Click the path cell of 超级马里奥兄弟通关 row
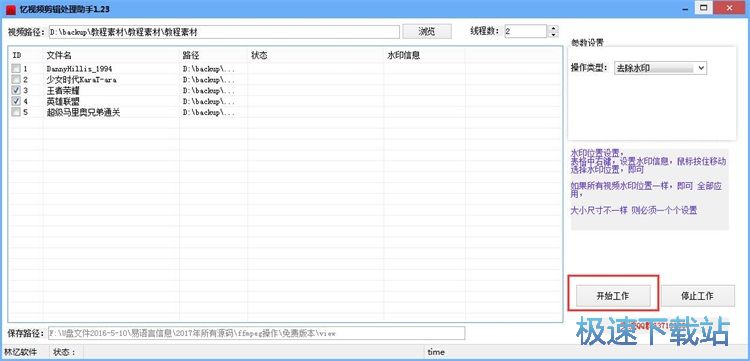 [209, 113]
